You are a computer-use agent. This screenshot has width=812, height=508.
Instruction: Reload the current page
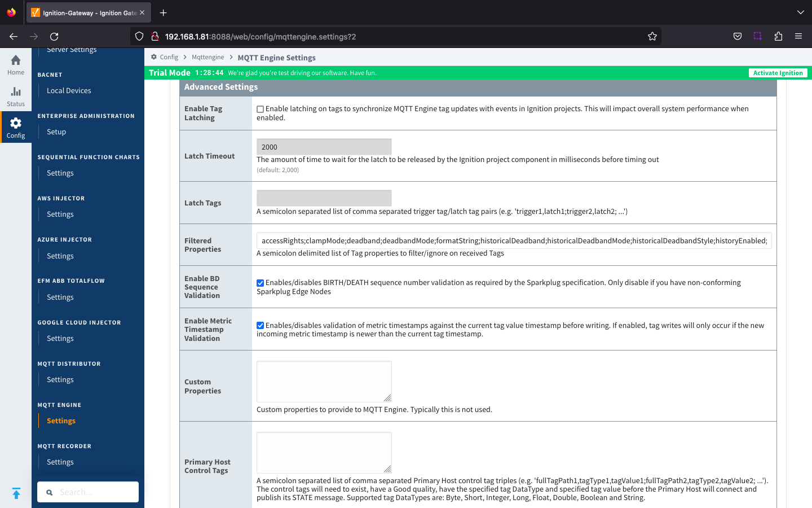coord(54,36)
